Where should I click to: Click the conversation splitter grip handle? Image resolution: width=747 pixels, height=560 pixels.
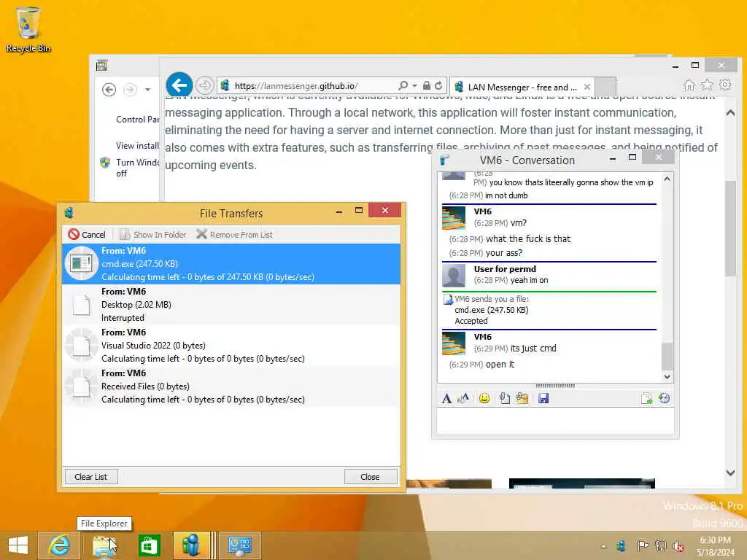click(x=555, y=386)
